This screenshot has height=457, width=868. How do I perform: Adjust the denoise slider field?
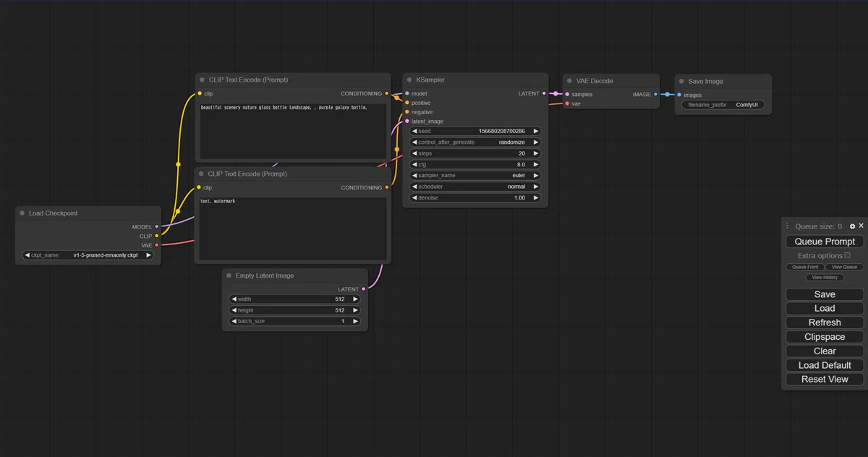coord(475,198)
